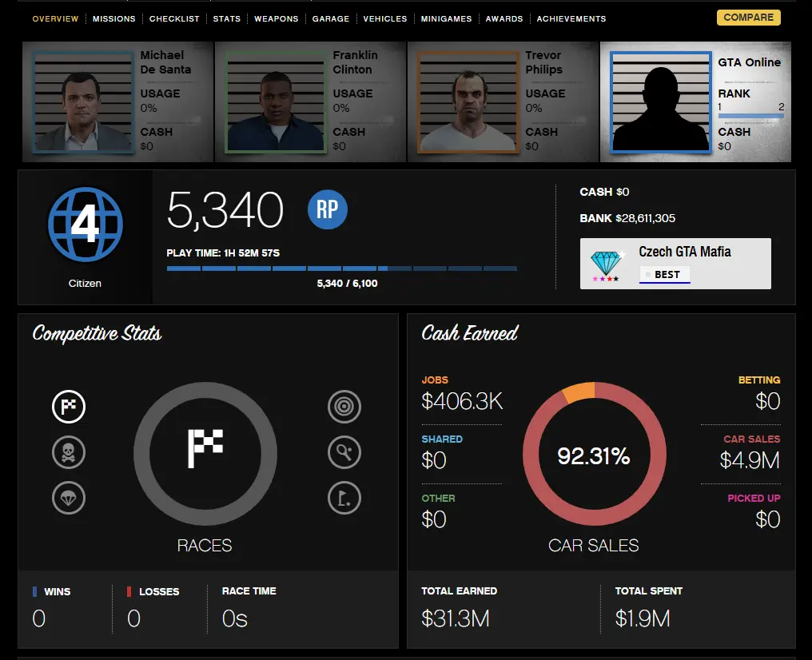Select the Races checkered flag icon
This screenshot has width=812, height=660.
(x=69, y=407)
